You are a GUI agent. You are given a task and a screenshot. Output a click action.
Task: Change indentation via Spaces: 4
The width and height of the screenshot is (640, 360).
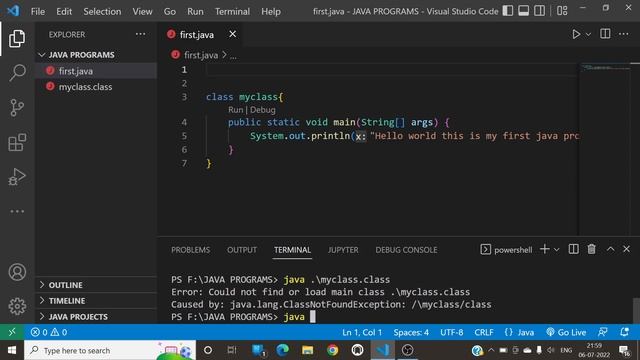click(x=411, y=332)
